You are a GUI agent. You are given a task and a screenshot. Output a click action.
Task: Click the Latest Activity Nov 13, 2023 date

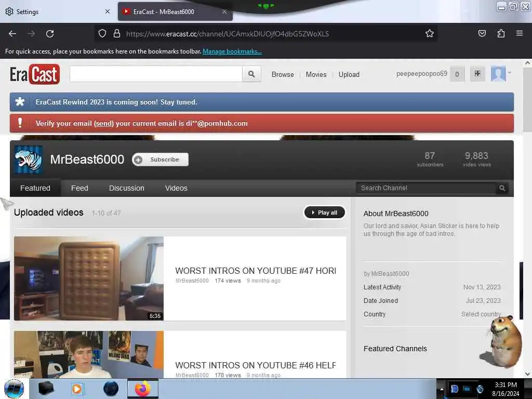pos(482,287)
